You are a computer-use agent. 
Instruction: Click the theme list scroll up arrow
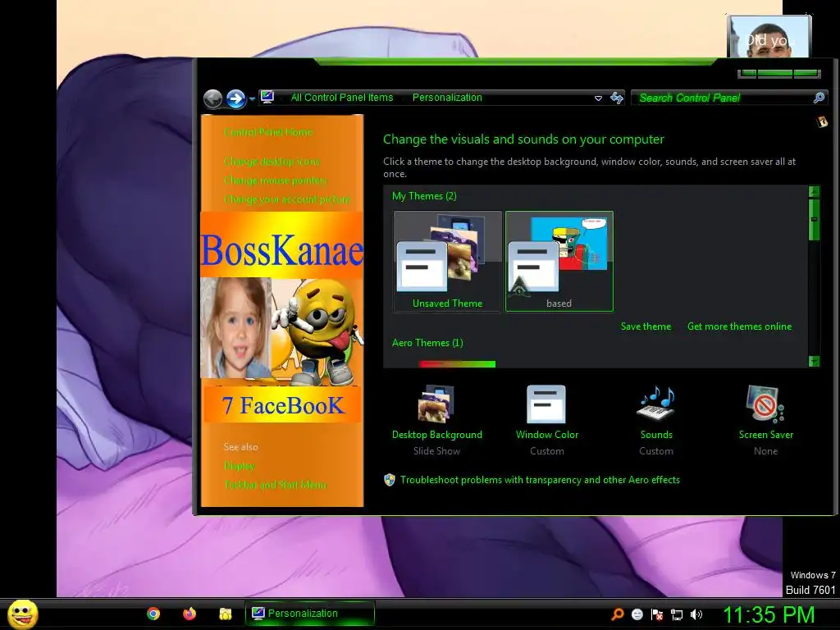pos(814,191)
